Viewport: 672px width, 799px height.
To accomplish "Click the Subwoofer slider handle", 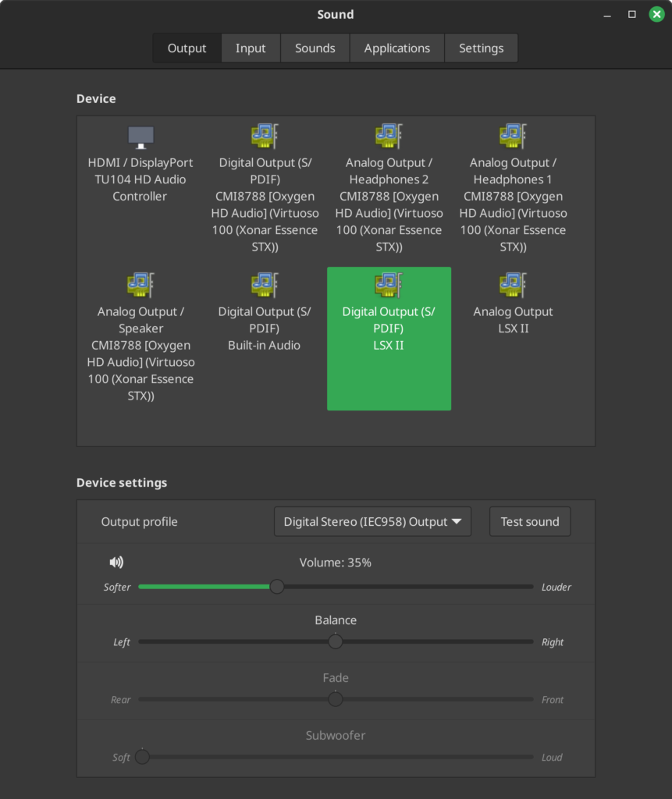I will pos(142,757).
